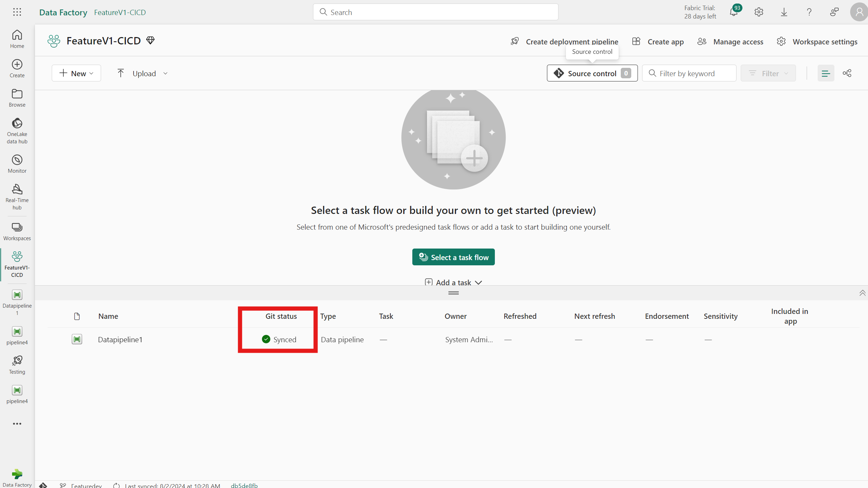Image resolution: width=868 pixels, height=488 pixels.
Task: Sort by Owner column header
Action: pyautogui.click(x=455, y=316)
